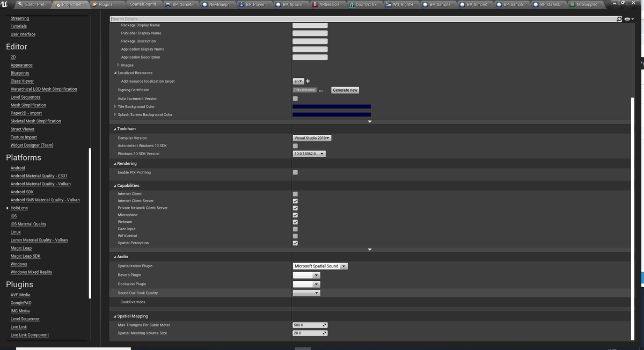This screenshot has height=350, width=644.
Task: Expand Splash Screen Background Color property
Action: (115, 114)
